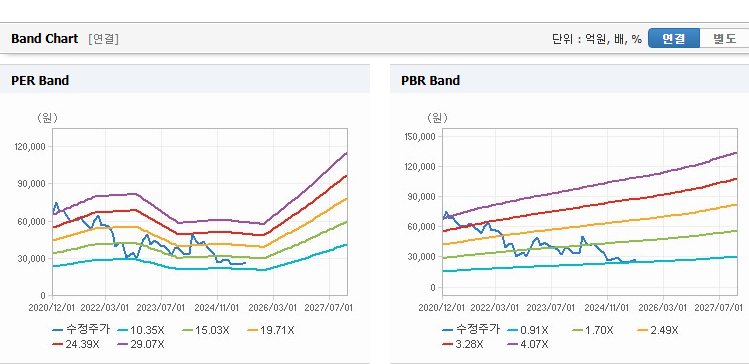Toggle 4.07X legend entry in PBR Band
The image size is (749, 364).
click(x=528, y=344)
